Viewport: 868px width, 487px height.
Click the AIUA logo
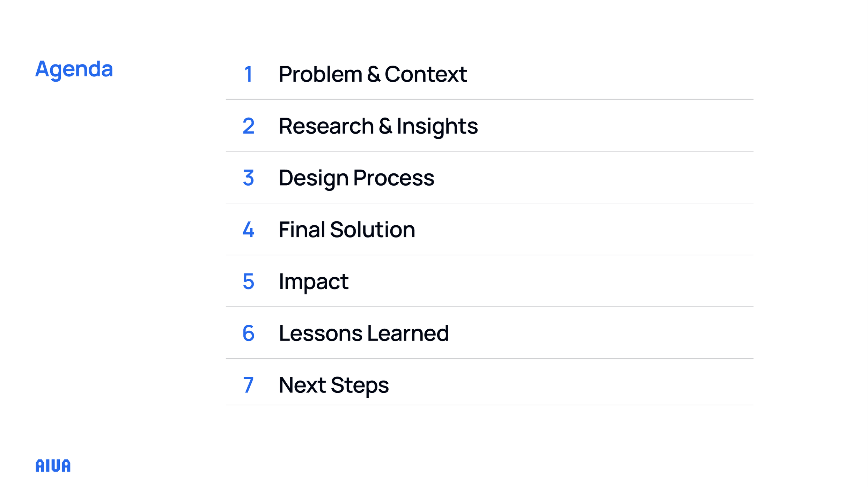(x=53, y=466)
